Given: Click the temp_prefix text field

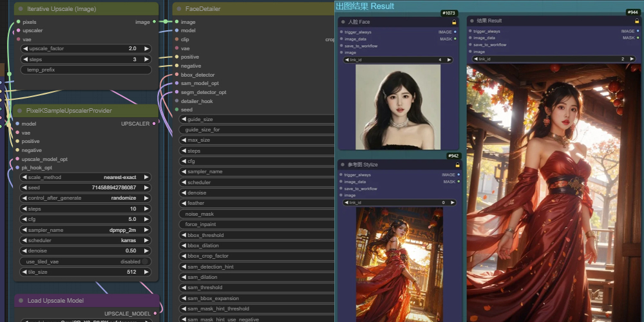Looking at the screenshot, I should click(86, 70).
